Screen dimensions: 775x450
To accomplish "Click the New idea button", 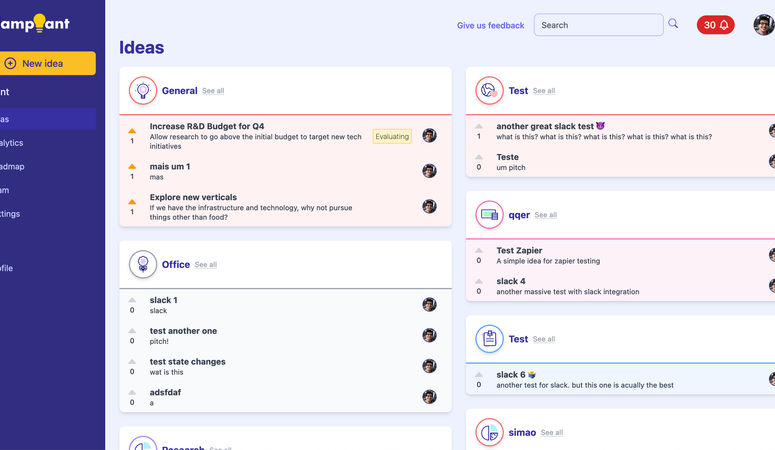I will [x=47, y=63].
